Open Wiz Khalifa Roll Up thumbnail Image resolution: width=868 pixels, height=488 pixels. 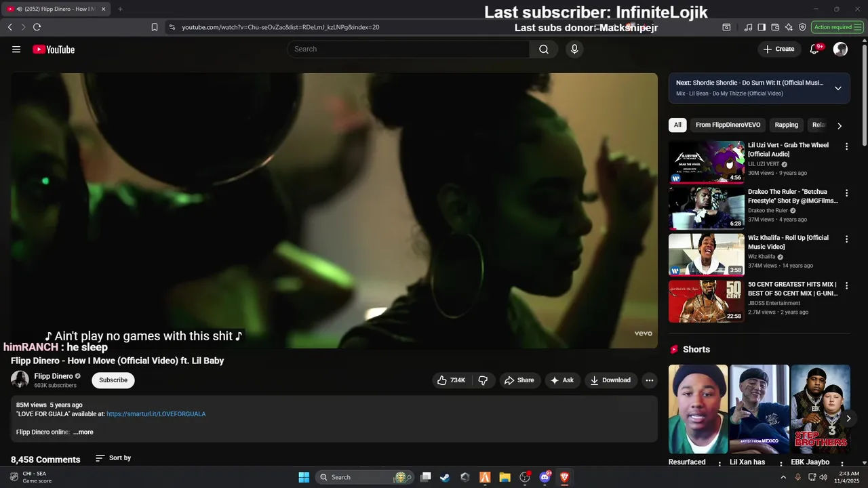(x=707, y=255)
